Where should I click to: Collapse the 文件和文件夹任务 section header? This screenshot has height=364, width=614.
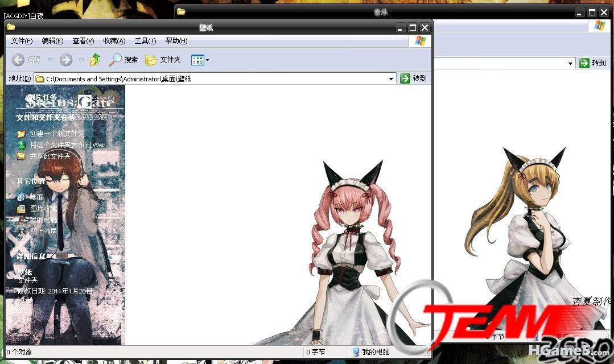(x=46, y=117)
